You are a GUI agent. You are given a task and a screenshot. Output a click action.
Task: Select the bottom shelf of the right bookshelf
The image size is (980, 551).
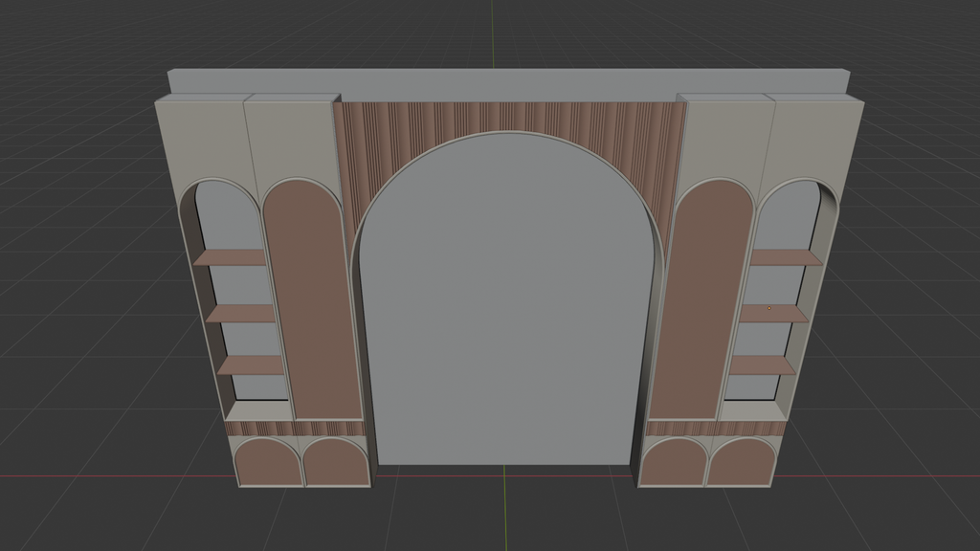coord(762,364)
